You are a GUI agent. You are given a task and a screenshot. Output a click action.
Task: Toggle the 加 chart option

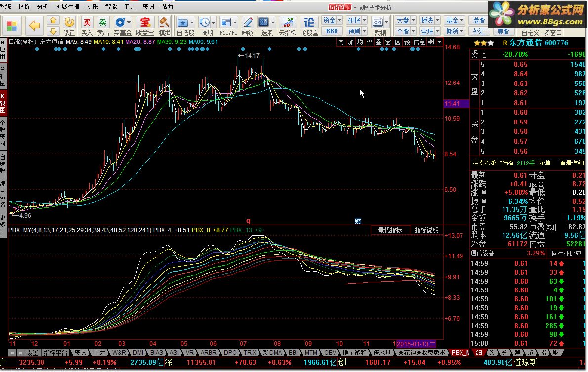pos(350,42)
